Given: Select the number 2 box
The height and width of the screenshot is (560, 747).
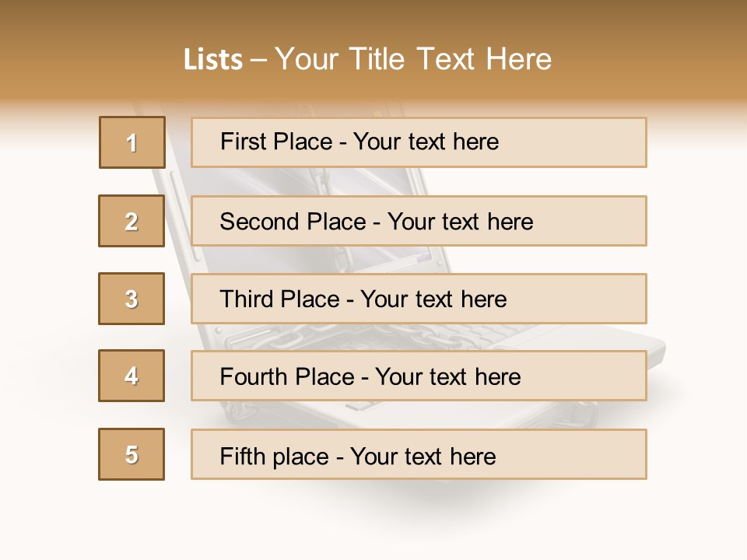Looking at the screenshot, I should [132, 221].
